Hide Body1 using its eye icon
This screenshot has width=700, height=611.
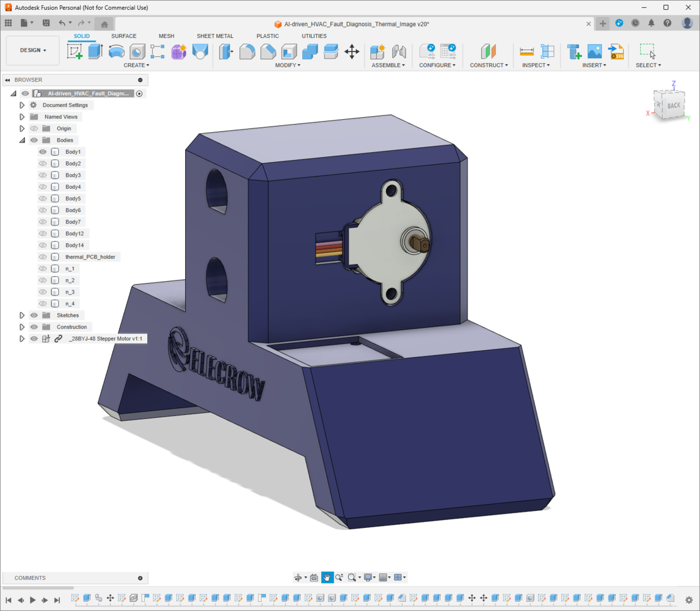tap(43, 152)
